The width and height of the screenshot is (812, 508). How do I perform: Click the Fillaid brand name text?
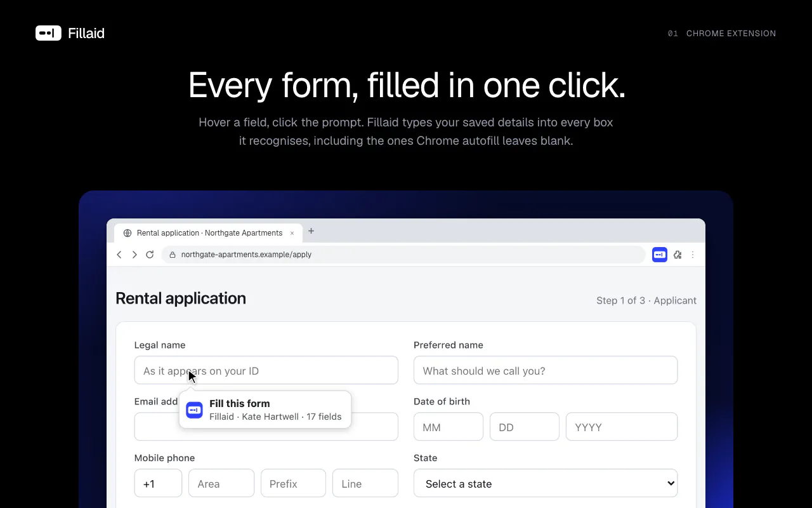point(86,33)
